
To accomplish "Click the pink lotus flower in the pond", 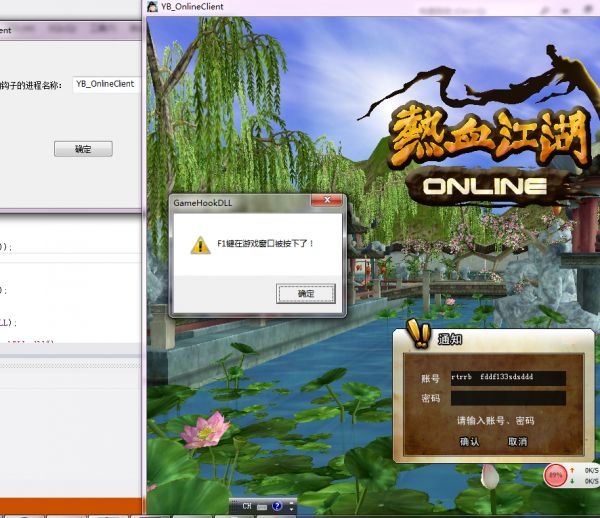I will [206, 430].
